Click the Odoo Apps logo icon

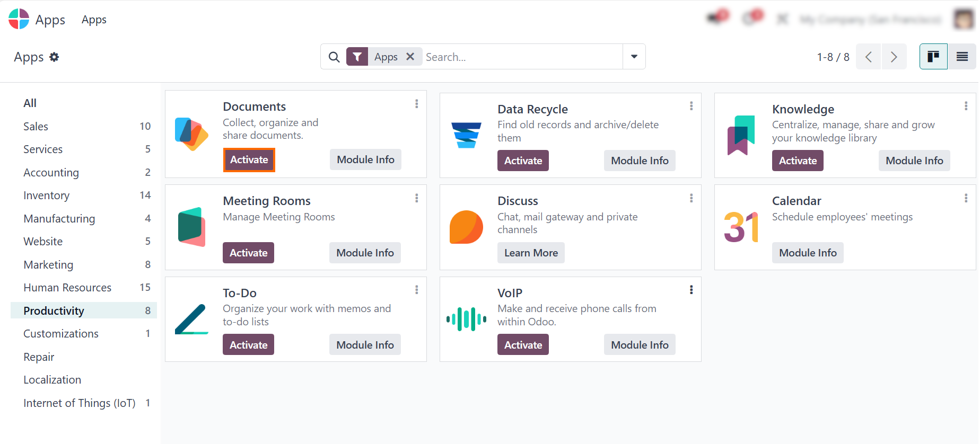coord(19,19)
